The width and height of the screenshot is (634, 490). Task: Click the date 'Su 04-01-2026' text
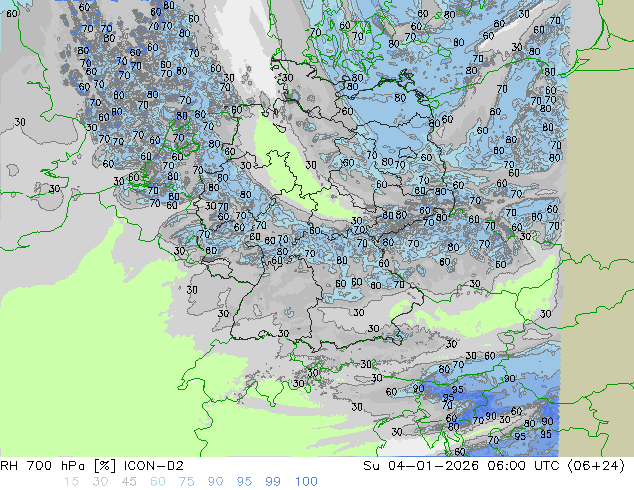420,466
